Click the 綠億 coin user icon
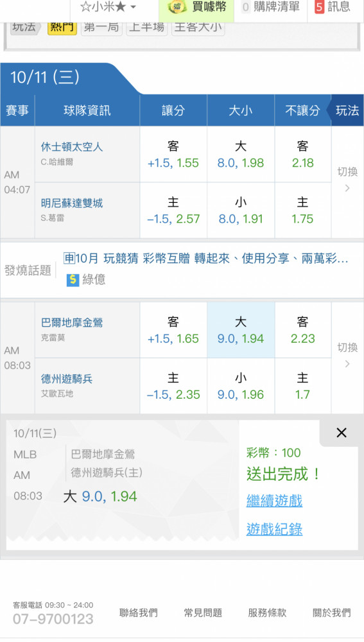 (x=73, y=280)
